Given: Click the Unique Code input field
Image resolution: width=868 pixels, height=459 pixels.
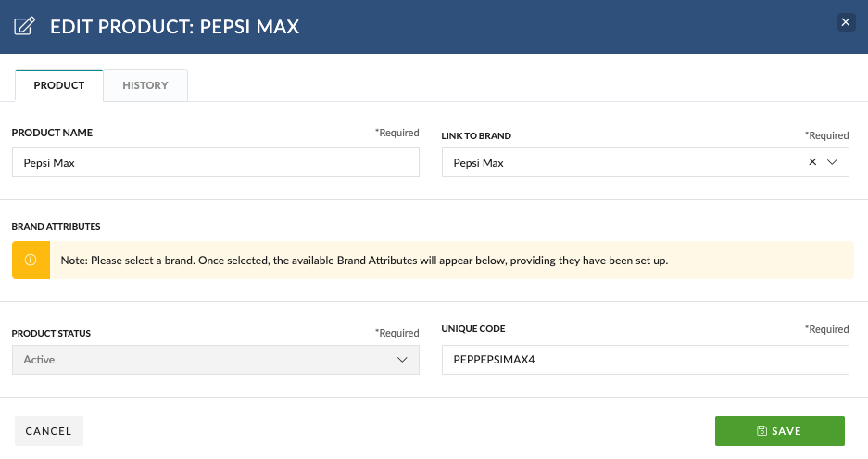Looking at the screenshot, I should click(645, 360).
